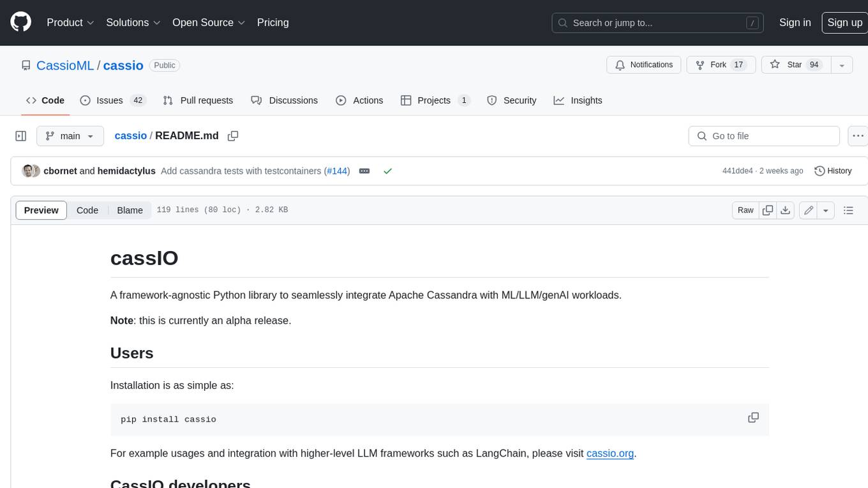Expand the commit message details ellipsis
Viewport: 868px width, 488px height.
[364, 171]
